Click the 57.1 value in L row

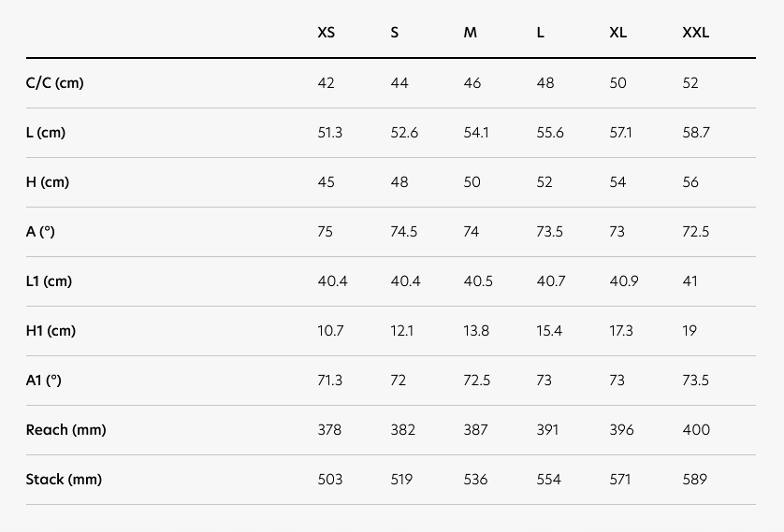[622, 133]
